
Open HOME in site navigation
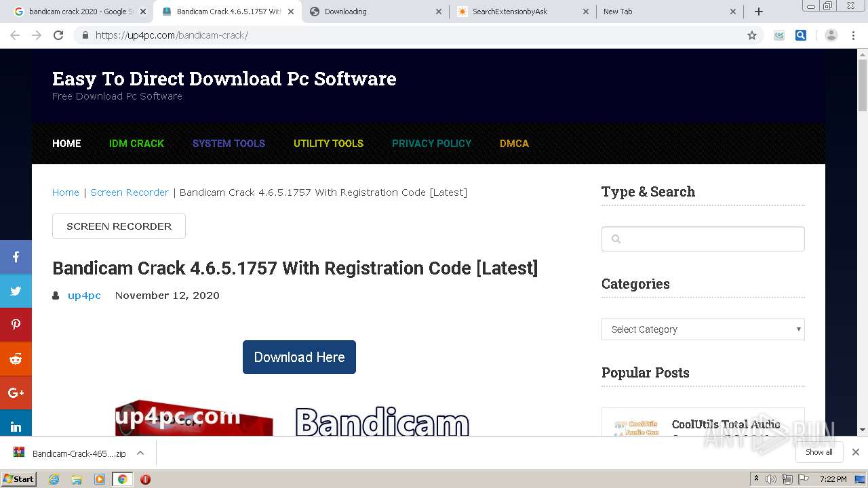pos(66,144)
